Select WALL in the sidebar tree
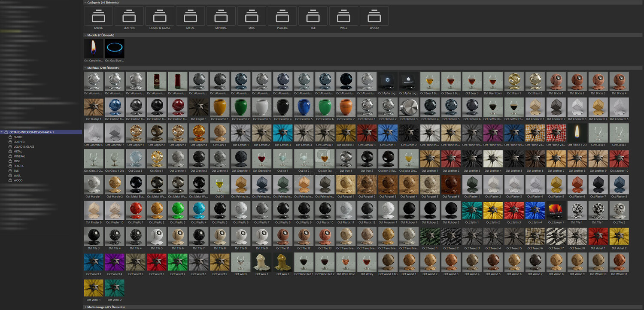Viewport: 644px width, 310px height. coord(17,176)
